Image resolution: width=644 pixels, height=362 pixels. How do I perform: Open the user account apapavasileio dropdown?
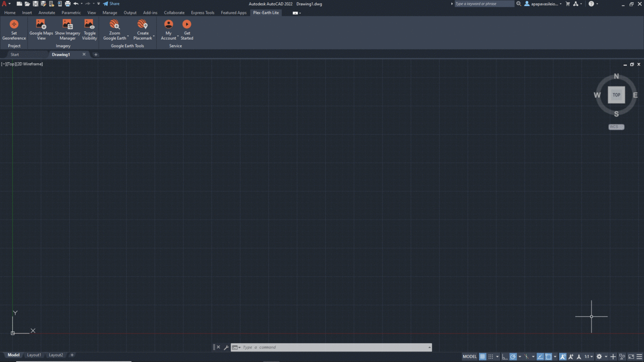click(x=543, y=4)
